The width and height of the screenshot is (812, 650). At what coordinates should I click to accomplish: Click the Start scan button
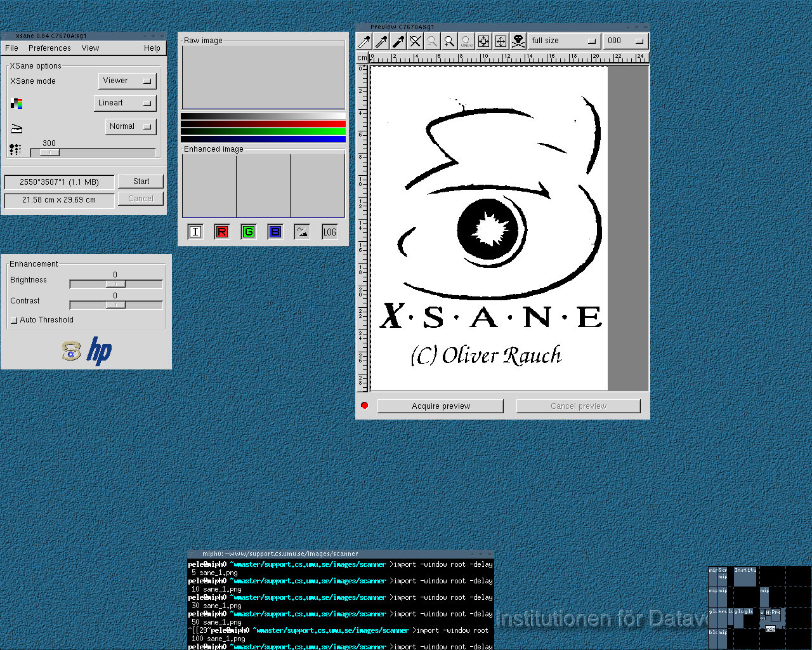[141, 182]
